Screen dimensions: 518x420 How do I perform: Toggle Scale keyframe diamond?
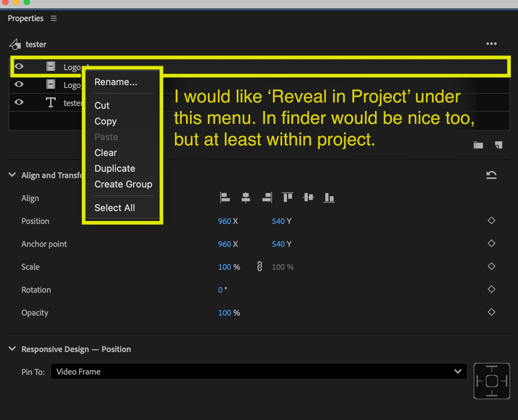492,266
